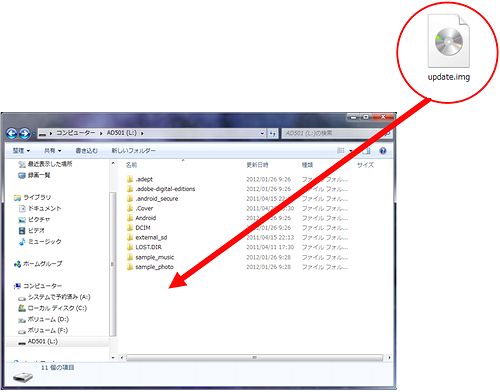The height and width of the screenshot is (392, 500).
Task: Create a folder with 新しいフォルダー button
Action: click(134, 151)
